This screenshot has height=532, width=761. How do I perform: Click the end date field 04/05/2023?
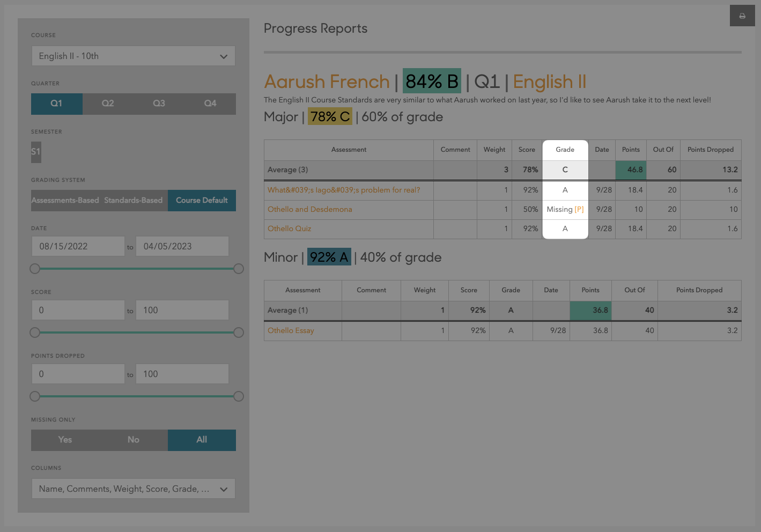coord(182,247)
